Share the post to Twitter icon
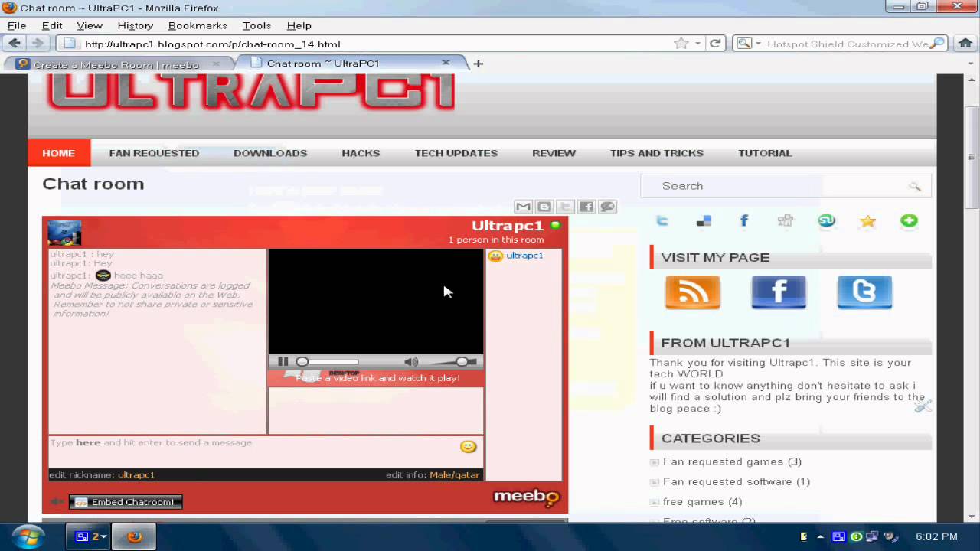The width and height of the screenshot is (980, 551). pos(565,207)
